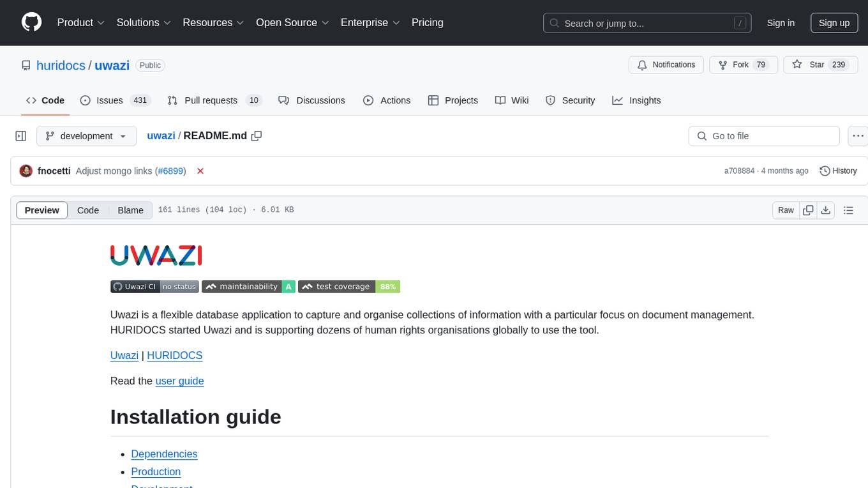868x488 pixels.
Task: Open the huridocs owner page
Action: (x=61, y=65)
